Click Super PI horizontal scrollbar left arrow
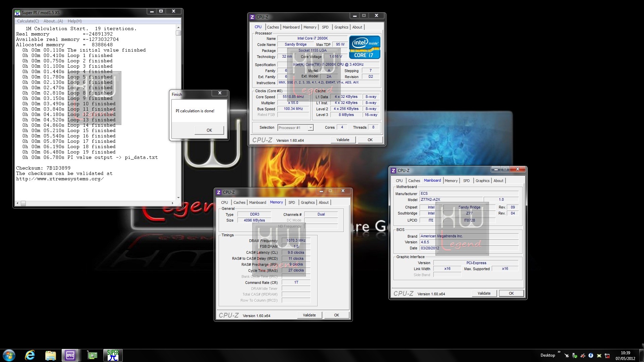The image size is (644, 362). click(18, 203)
